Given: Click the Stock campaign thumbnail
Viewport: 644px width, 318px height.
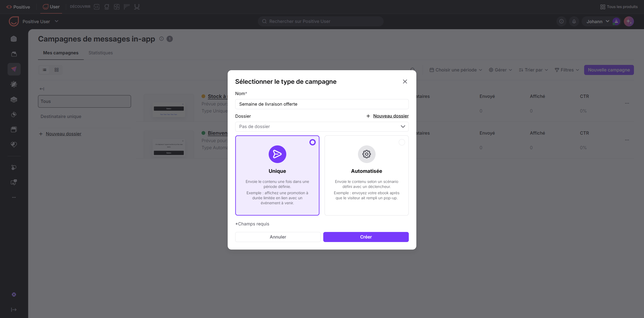Looking at the screenshot, I should coord(169,108).
